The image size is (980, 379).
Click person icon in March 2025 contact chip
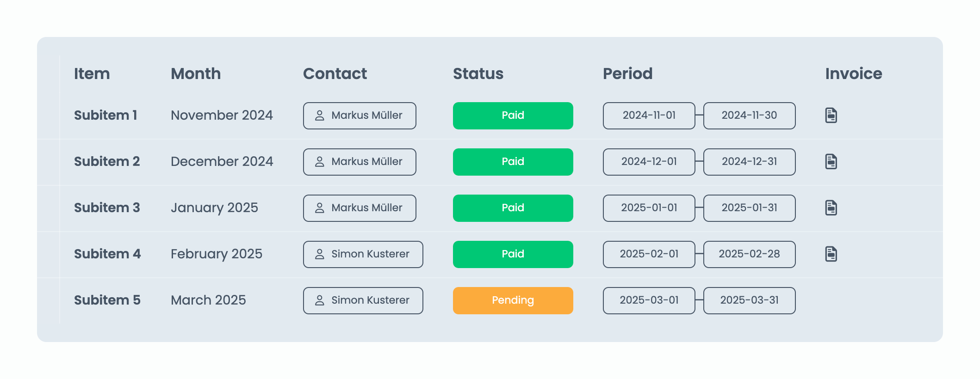click(x=320, y=300)
